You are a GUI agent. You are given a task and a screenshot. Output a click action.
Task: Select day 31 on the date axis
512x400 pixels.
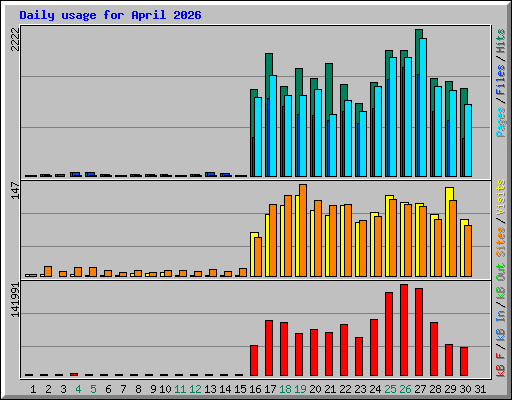[x=480, y=389]
